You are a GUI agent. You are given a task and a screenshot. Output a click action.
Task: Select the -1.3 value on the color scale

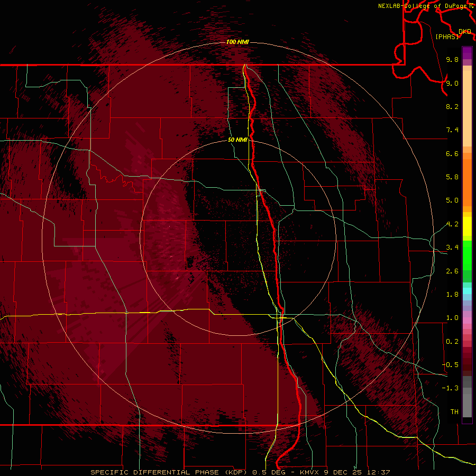pyautogui.click(x=450, y=388)
